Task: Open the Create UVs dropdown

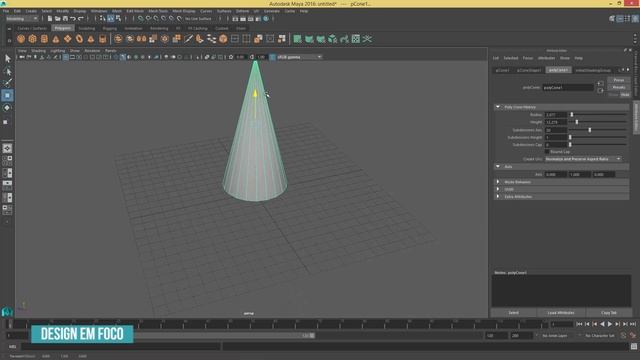Action: click(x=583, y=159)
